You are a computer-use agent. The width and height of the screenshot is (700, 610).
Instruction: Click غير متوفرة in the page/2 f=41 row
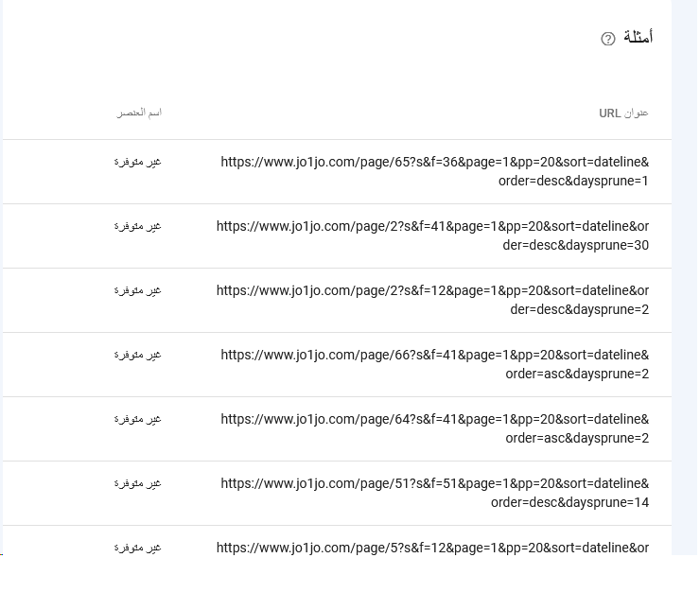(x=138, y=226)
